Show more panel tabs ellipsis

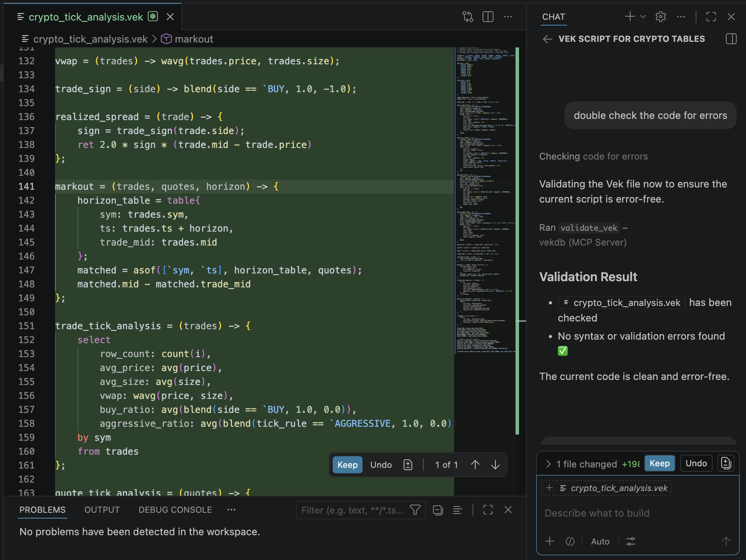pos(231,510)
